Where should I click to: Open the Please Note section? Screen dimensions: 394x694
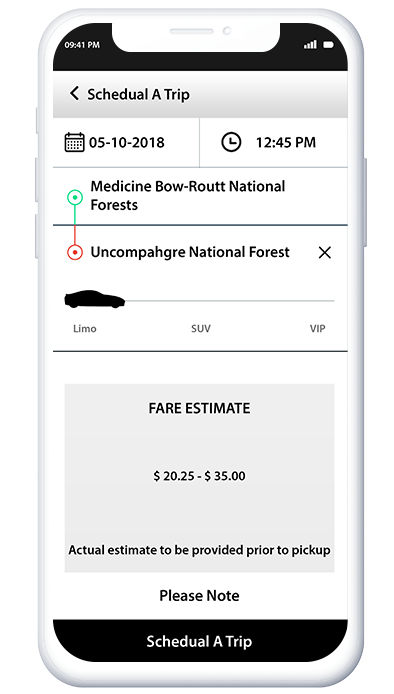[199, 595]
